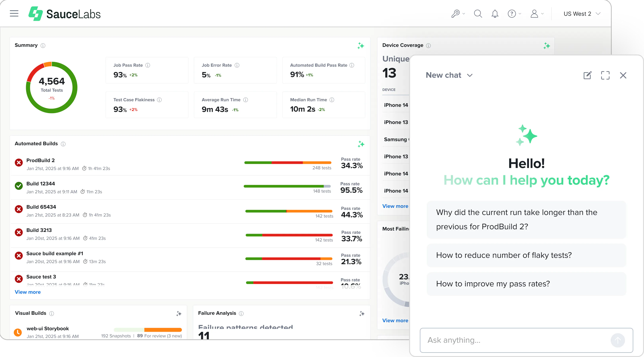Click the ProdBuild 2 pass rate bar
The width and height of the screenshot is (644, 357).
[x=287, y=163]
